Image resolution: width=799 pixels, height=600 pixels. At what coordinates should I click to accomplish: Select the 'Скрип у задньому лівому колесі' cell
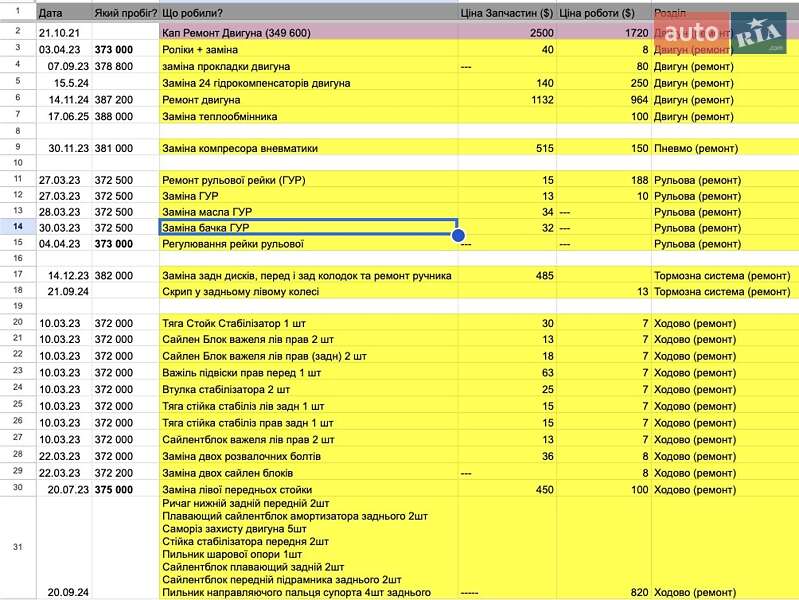tap(308, 291)
